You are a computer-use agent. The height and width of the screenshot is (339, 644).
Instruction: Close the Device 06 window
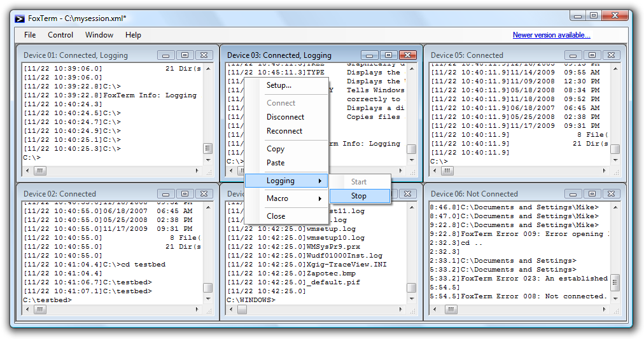pos(611,194)
